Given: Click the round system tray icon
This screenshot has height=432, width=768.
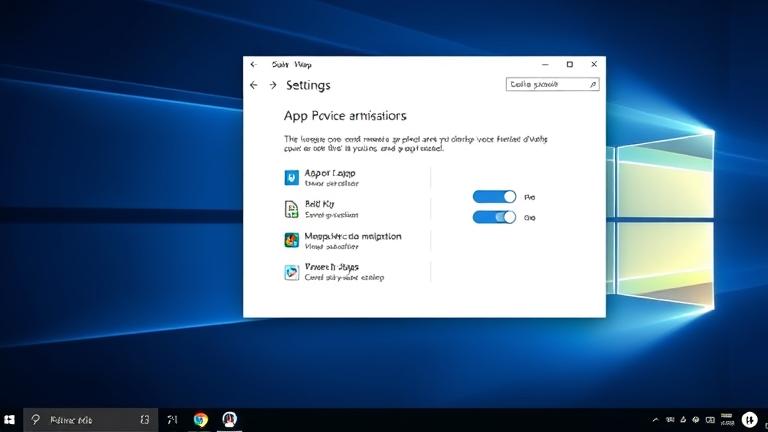Looking at the screenshot, I should [x=696, y=420].
